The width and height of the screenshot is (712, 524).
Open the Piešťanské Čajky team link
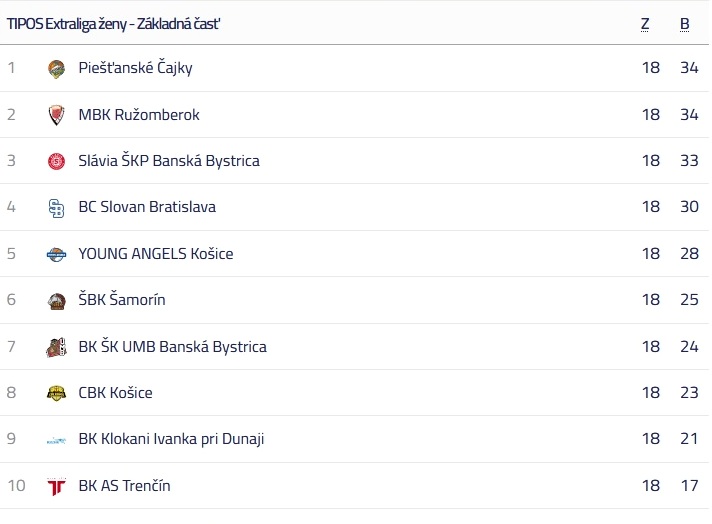point(135,68)
